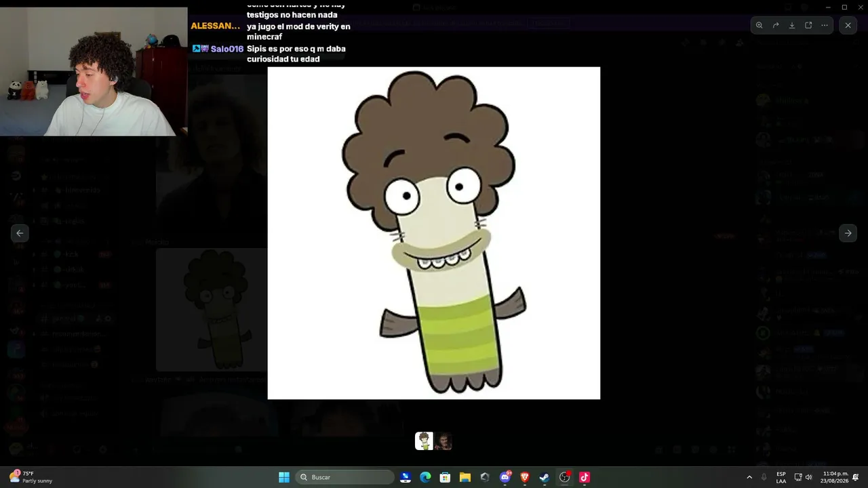Screen dimensions: 868x488
Task: Switch to Discord from the taskbar
Action: [505, 477]
